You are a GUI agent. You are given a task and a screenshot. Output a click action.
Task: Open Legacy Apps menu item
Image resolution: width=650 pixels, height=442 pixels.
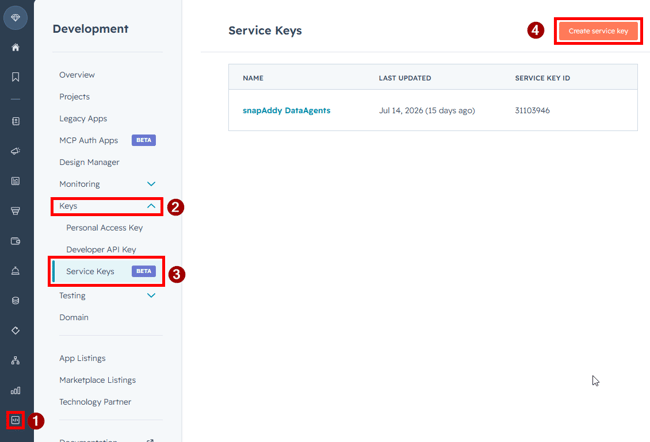coord(83,119)
